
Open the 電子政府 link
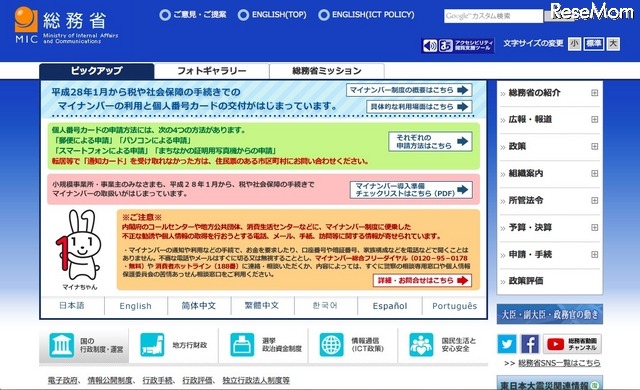tap(62, 381)
